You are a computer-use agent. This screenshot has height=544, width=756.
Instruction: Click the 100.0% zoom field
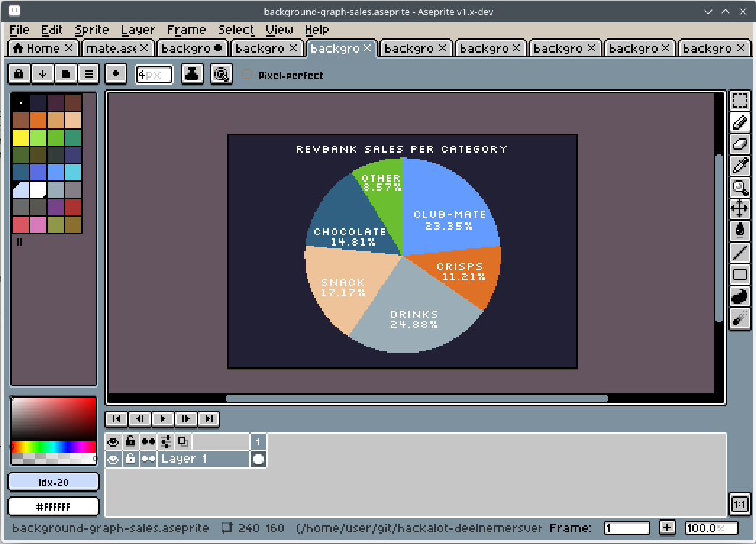[712, 527]
